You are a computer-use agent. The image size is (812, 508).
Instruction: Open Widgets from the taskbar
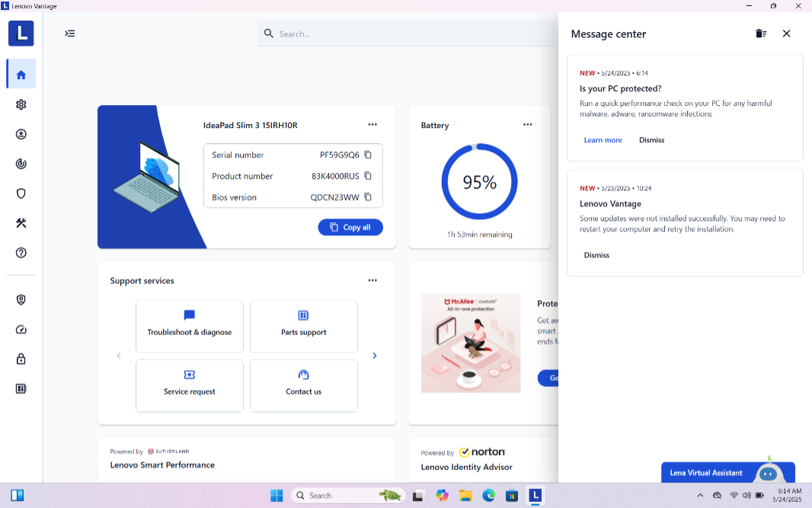pos(17,496)
